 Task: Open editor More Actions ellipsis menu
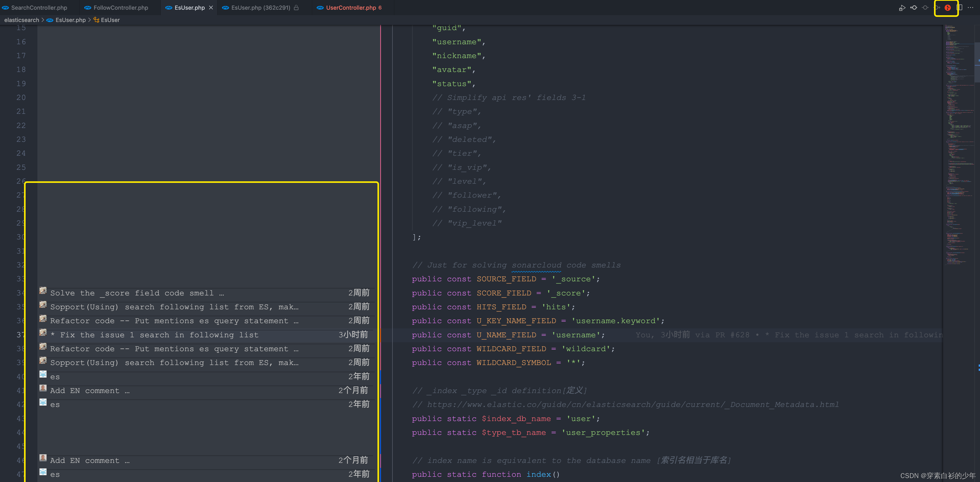pos(971,8)
